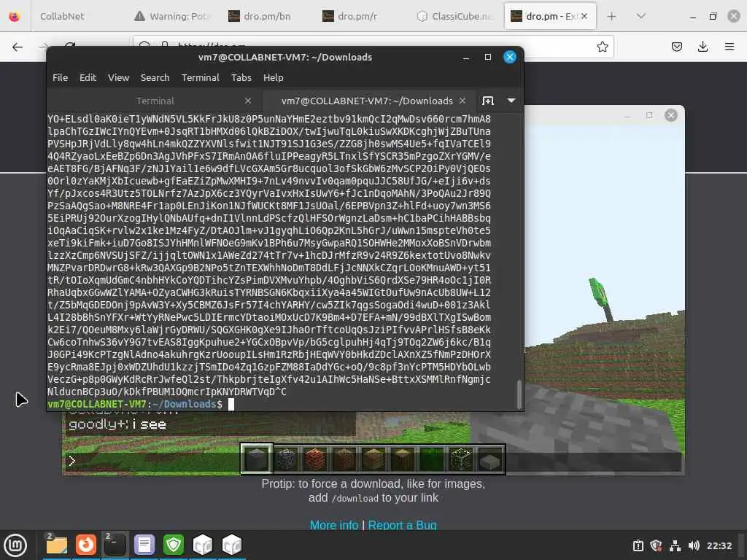Image resolution: width=747 pixels, height=560 pixels.
Task: Select the log block in the hotbar
Action: pyautogui.click(x=403, y=459)
